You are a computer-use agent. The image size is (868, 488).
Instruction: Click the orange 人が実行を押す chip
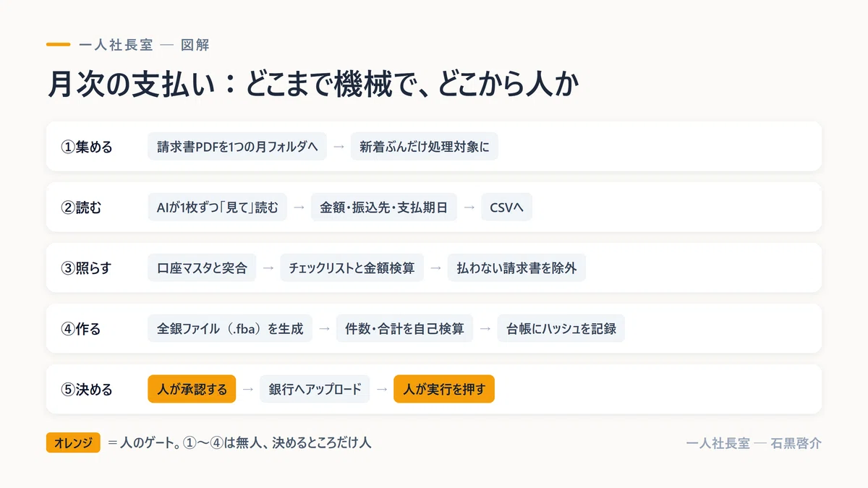click(444, 389)
